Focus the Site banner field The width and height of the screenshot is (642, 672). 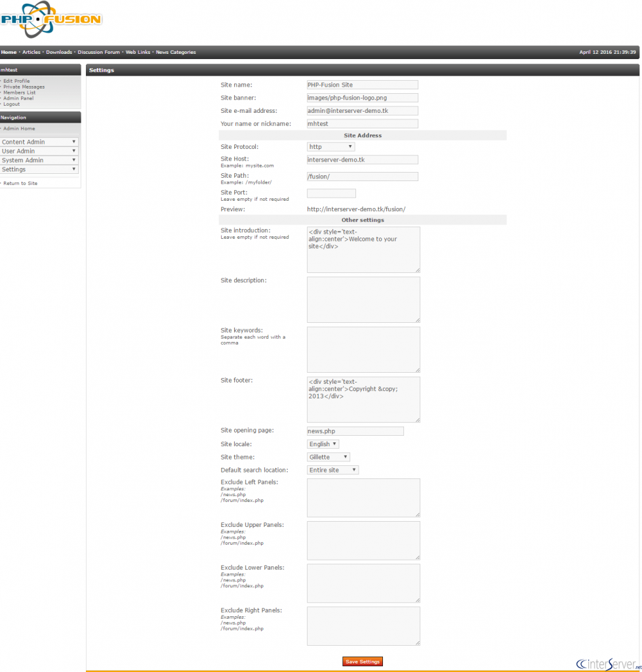point(363,98)
